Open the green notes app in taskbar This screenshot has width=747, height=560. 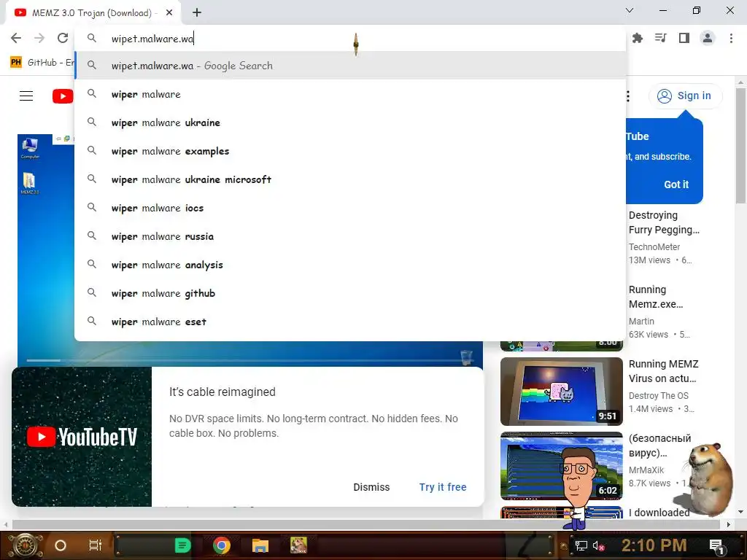(x=182, y=545)
